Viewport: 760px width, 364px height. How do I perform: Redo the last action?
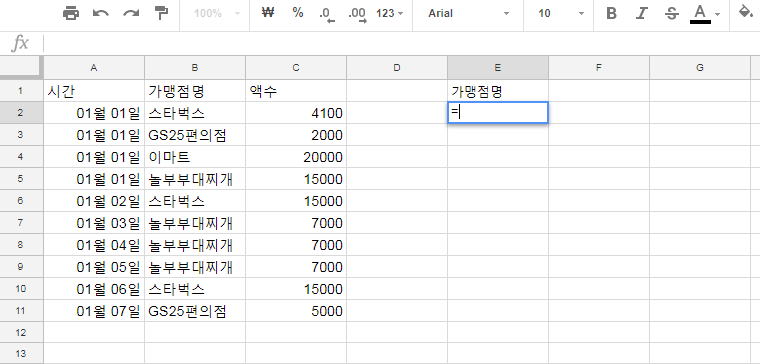coord(131,13)
